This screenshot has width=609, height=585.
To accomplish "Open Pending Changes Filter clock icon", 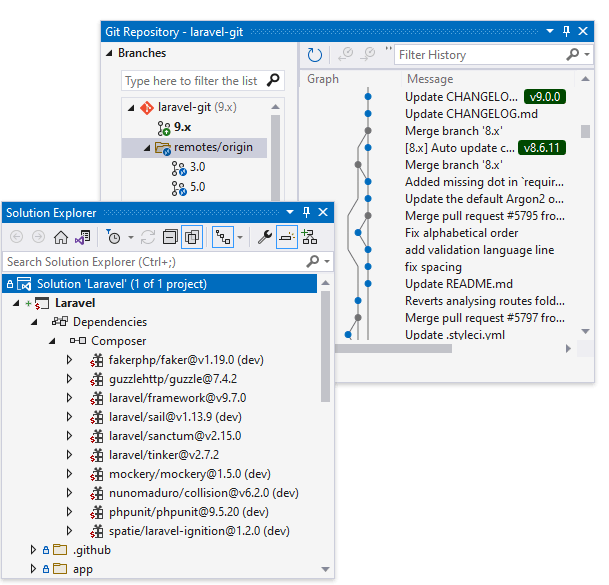I will (x=113, y=237).
